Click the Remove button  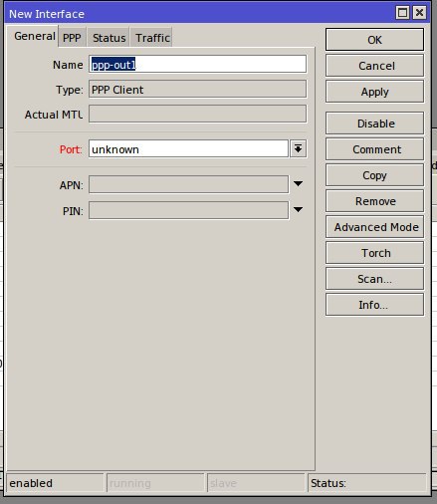tap(374, 201)
